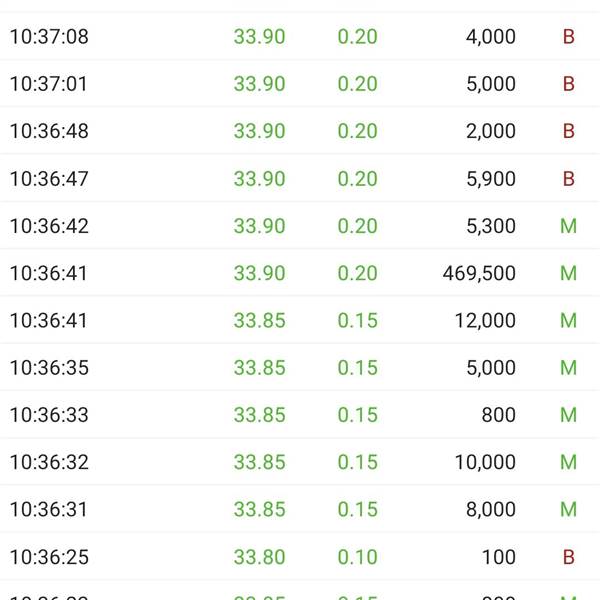Click the M marker for the 469,500 volume trade

(x=568, y=273)
